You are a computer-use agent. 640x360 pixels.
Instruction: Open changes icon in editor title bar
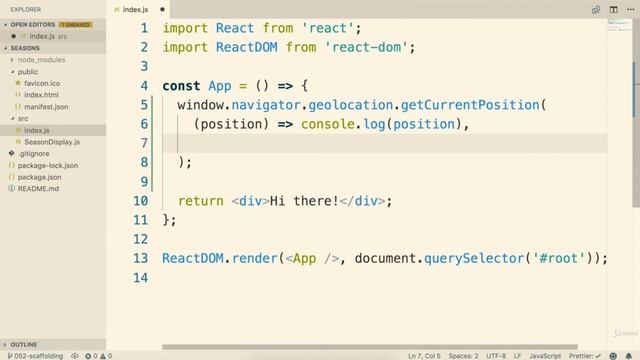click(x=596, y=10)
